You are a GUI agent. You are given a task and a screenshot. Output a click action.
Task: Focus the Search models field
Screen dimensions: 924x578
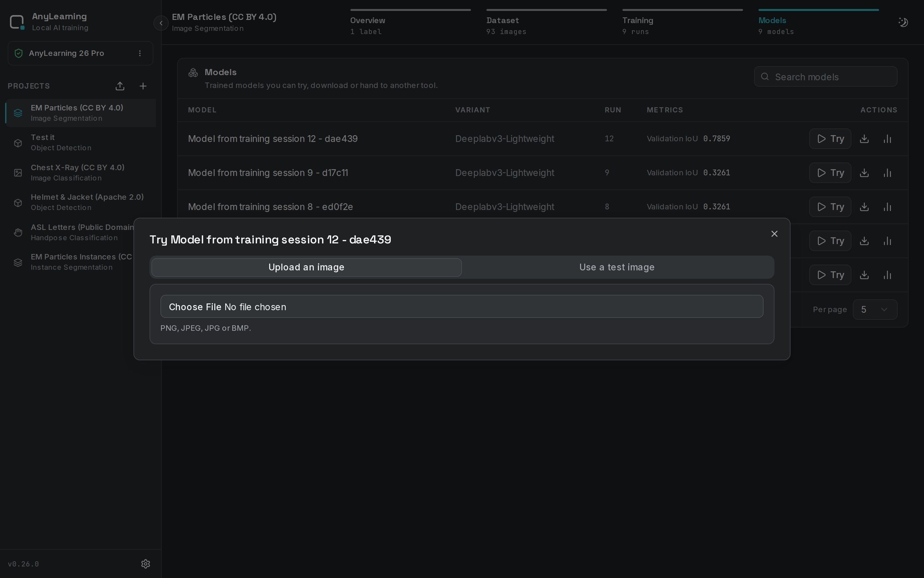pos(826,76)
